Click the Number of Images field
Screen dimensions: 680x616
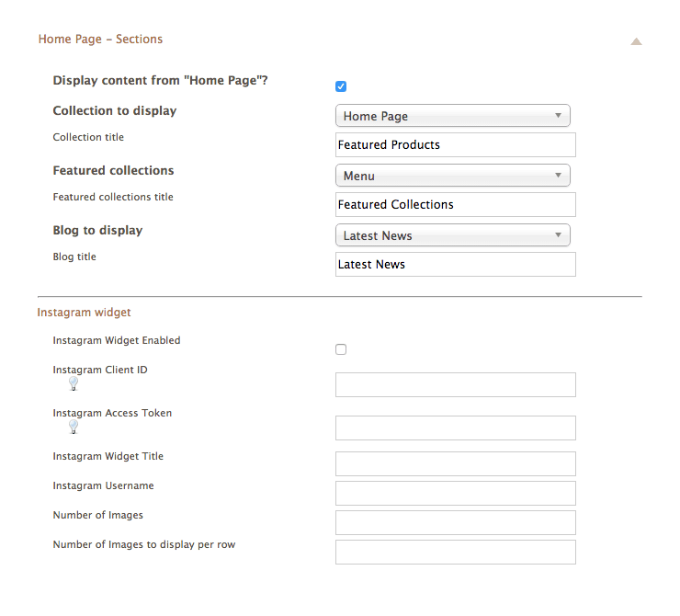click(x=456, y=523)
